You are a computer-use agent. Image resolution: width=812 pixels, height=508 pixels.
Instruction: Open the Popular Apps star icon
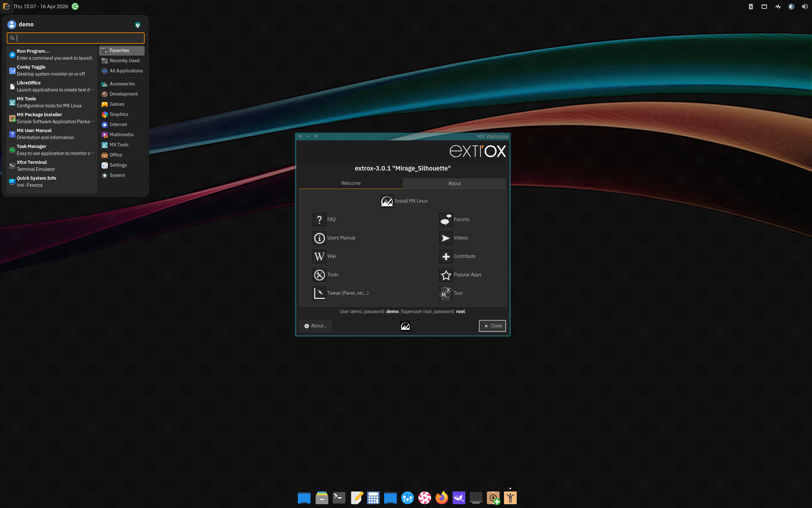446,275
